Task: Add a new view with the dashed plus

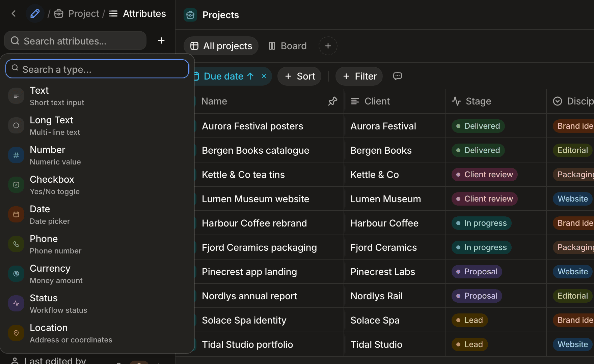Action: pyautogui.click(x=328, y=46)
